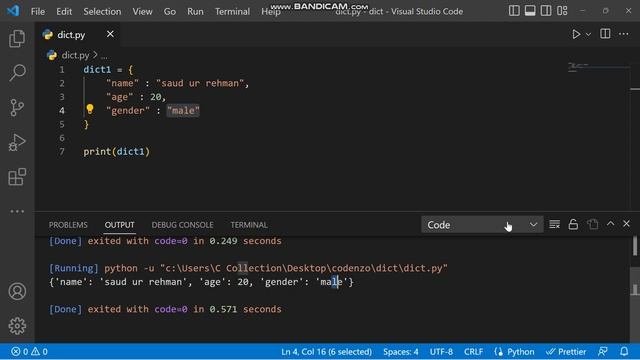Screen dimensions: 640x360
Task: Toggle the primary side bar layout icon
Action: 514,11
